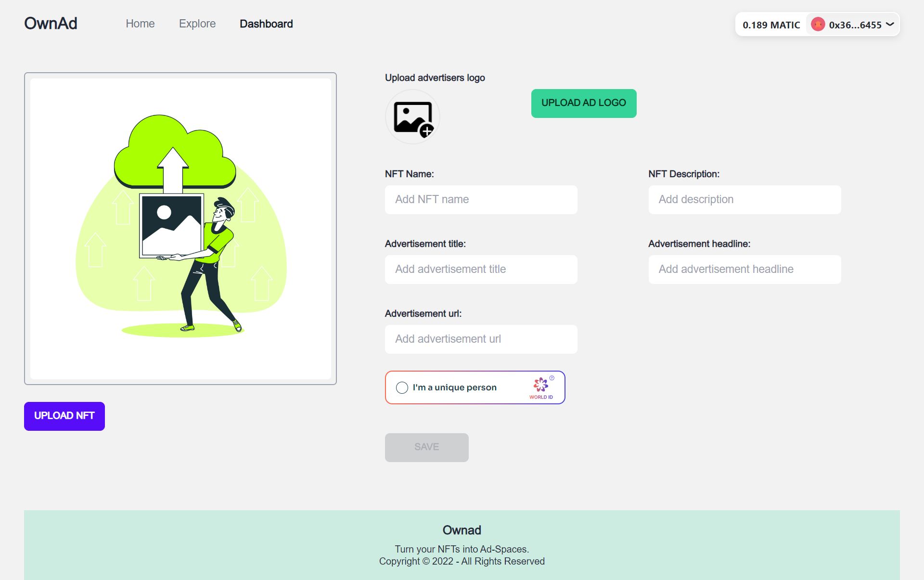Click the UPLOAD NFT button
Screen dimensions: 924x580
(64, 415)
